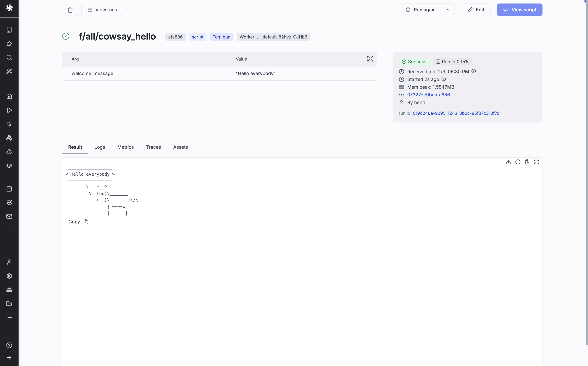The height and width of the screenshot is (366, 588).
Task: Open the Variables dollar icon in sidebar
Action: pyautogui.click(x=9, y=124)
